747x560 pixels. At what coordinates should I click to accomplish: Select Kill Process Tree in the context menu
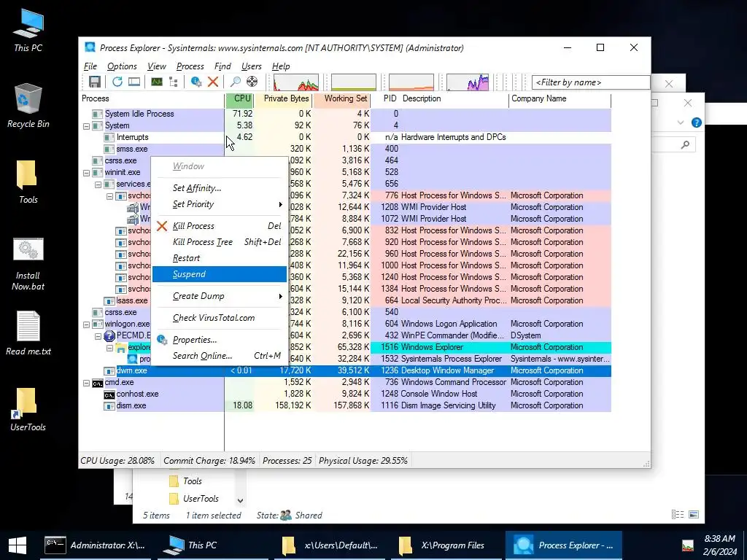click(x=220, y=242)
